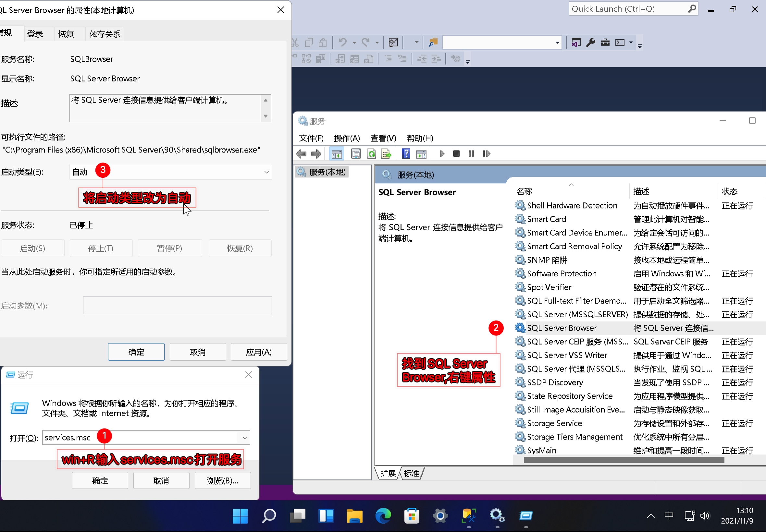Expand the services.msc open combo box
The height and width of the screenshot is (532, 766).
tap(244, 438)
